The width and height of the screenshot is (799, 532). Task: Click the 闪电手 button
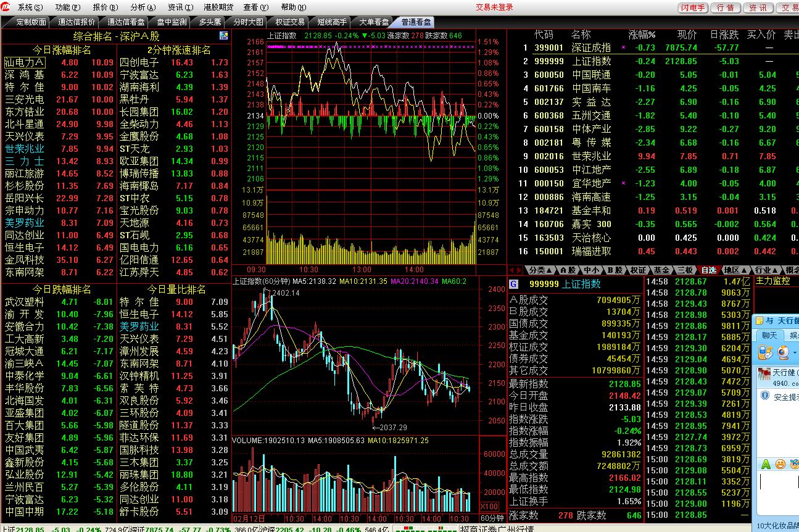pyautogui.click(x=693, y=7)
